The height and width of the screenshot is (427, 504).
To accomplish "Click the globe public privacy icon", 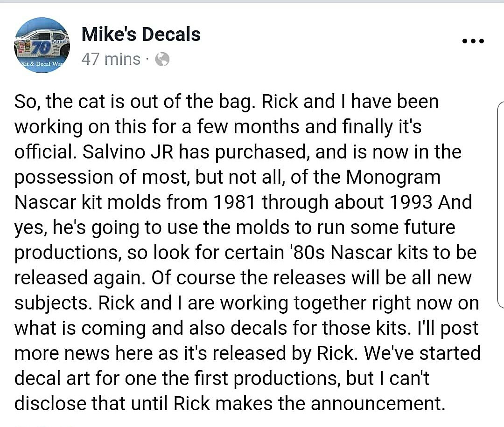I will click(x=162, y=59).
